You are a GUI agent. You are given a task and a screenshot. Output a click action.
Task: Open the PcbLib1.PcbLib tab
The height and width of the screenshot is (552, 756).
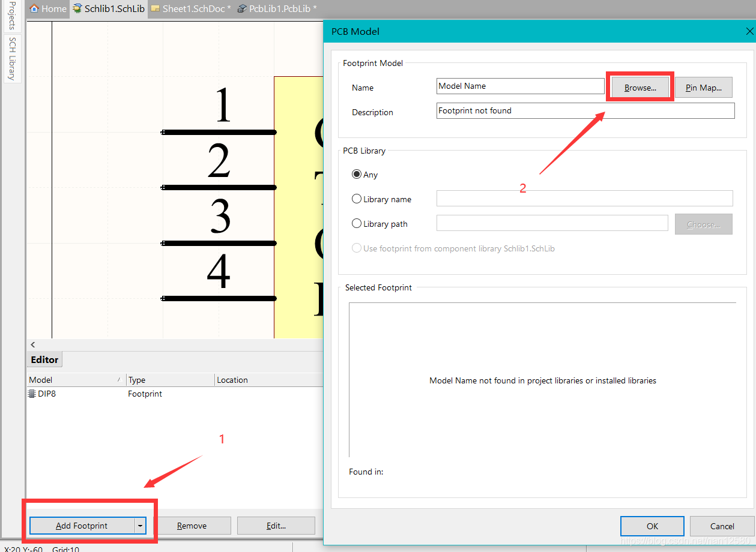pos(277,8)
